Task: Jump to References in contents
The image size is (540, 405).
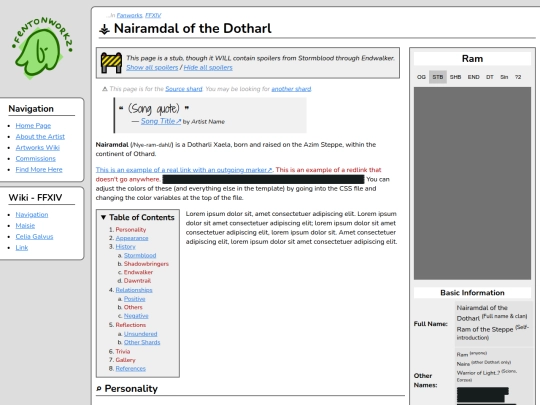Action: click(x=131, y=368)
